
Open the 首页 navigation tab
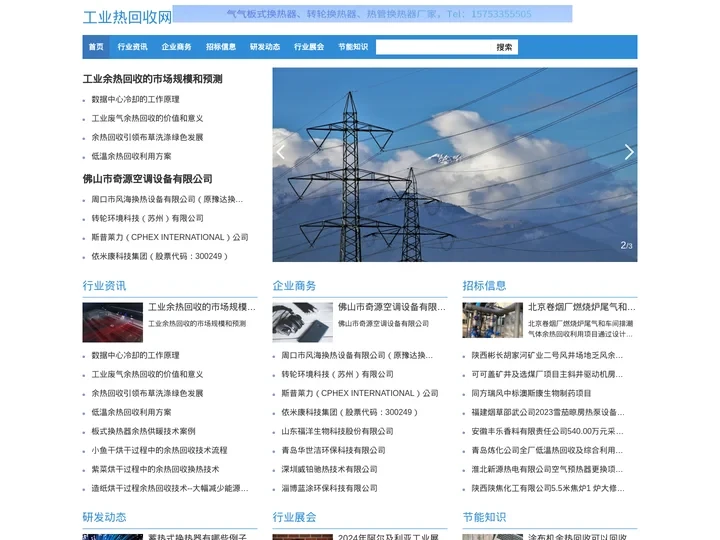(x=96, y=47)
